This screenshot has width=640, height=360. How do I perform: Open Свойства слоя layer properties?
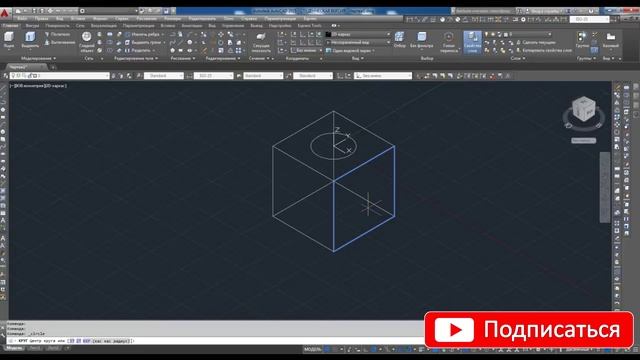[472, 42]
